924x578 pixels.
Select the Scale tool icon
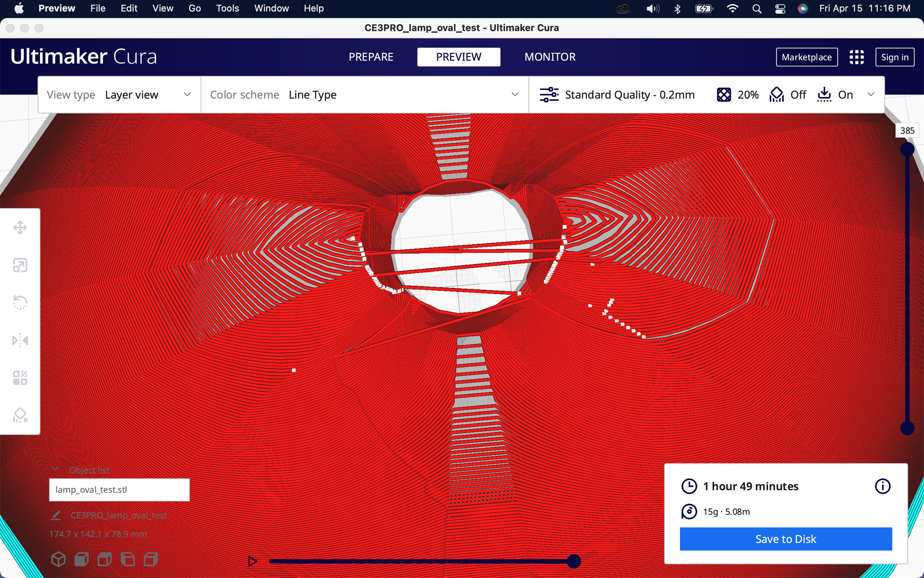coord(20,265)
